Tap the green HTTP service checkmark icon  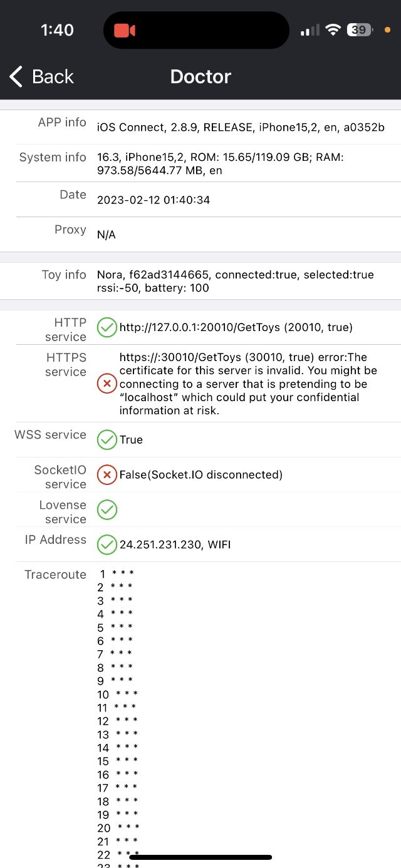click(107, 327)
